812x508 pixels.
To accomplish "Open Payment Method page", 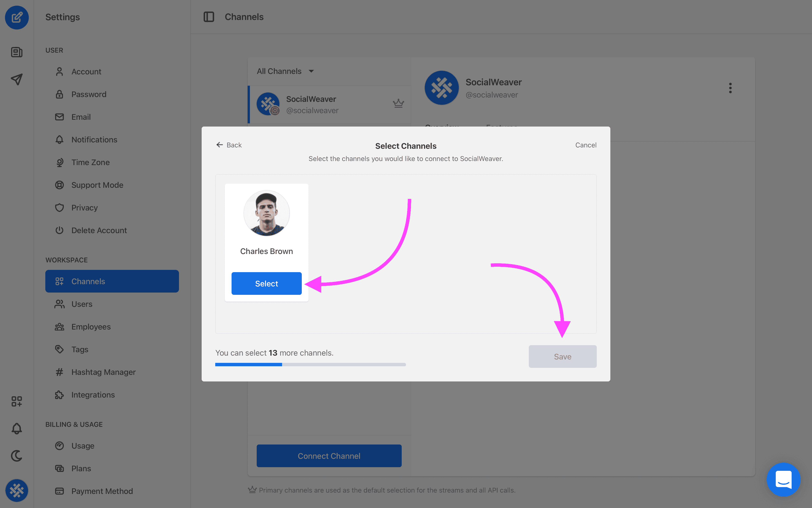I will 112,491.
